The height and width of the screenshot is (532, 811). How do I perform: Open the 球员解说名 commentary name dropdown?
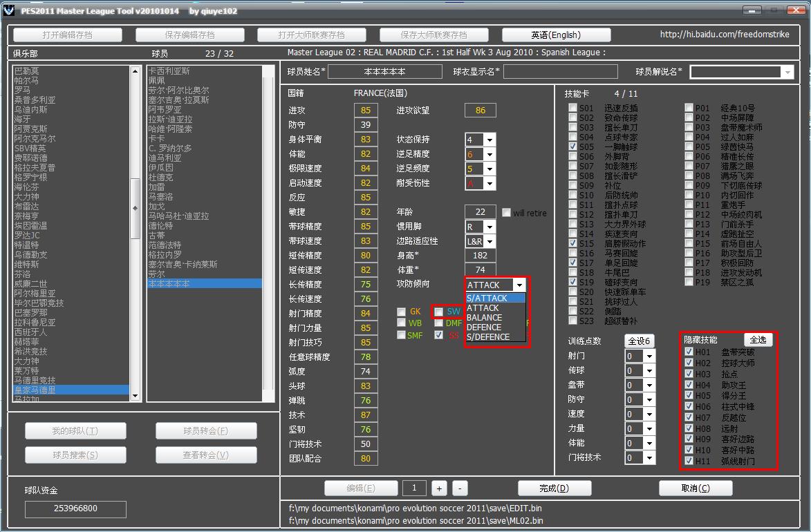coord(787,72)
